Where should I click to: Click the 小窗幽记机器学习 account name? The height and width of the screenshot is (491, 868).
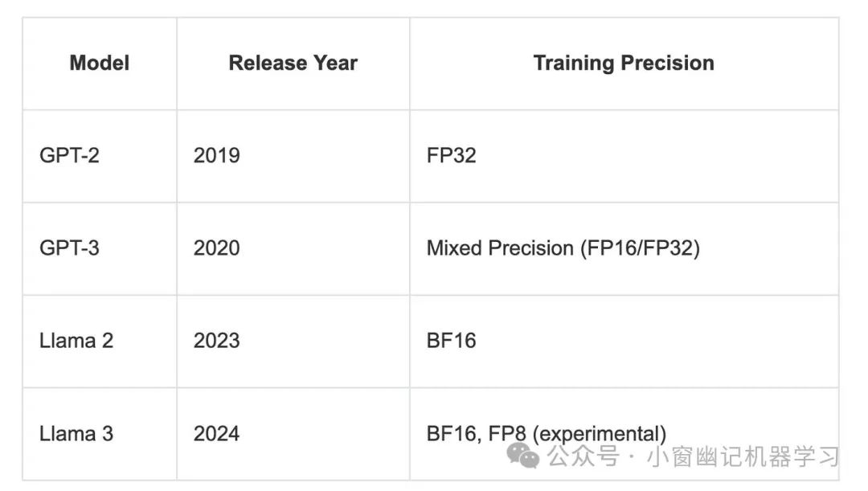tap(743, 456)
